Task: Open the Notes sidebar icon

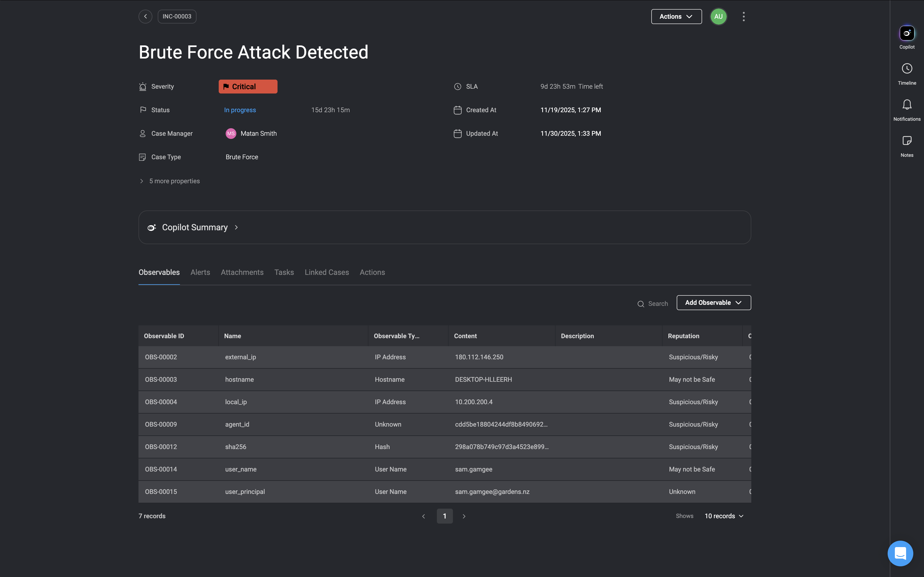Action: 907,141
